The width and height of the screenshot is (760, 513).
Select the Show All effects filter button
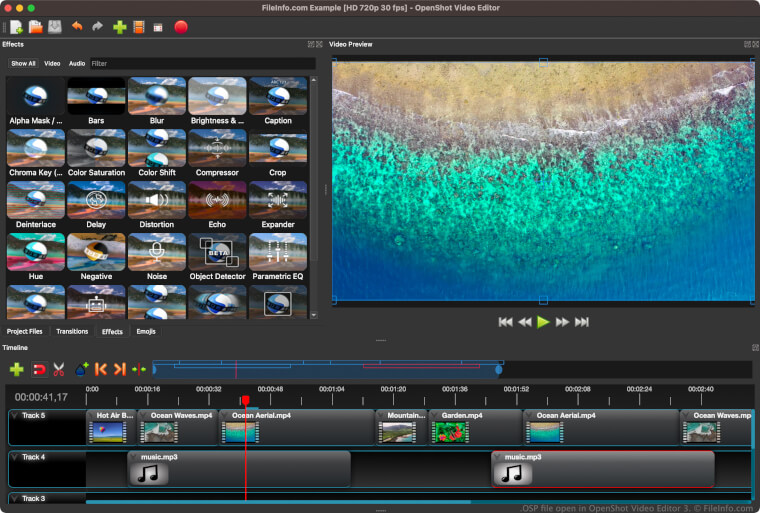point(23,63)
